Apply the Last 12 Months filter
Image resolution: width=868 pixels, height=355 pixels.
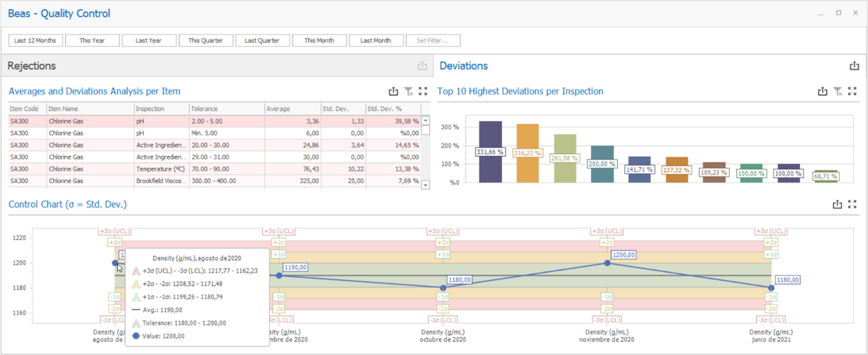[x=35, y=41]
